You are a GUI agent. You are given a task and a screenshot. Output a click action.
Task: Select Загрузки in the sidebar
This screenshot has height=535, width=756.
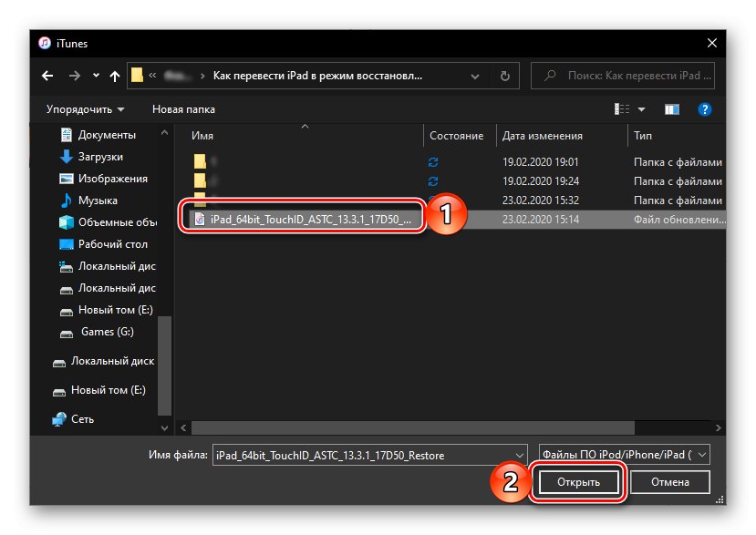pos(100,157)
